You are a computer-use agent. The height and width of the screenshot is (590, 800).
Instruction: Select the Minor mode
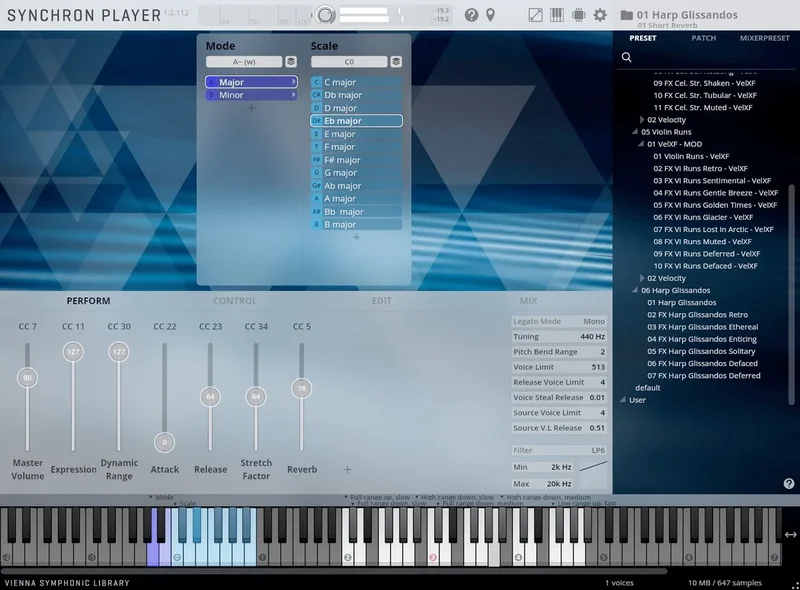pyautogui.click(x=252, y=95)
